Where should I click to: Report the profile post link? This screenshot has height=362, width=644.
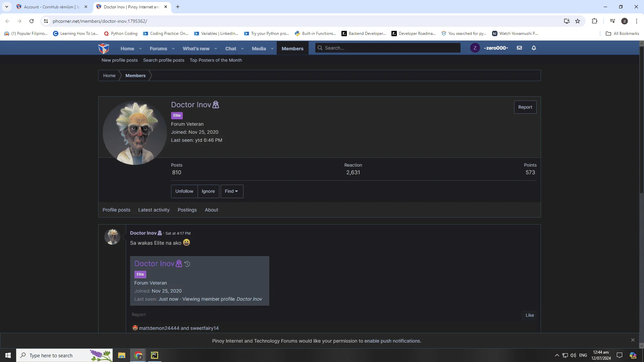pos(139,314)
